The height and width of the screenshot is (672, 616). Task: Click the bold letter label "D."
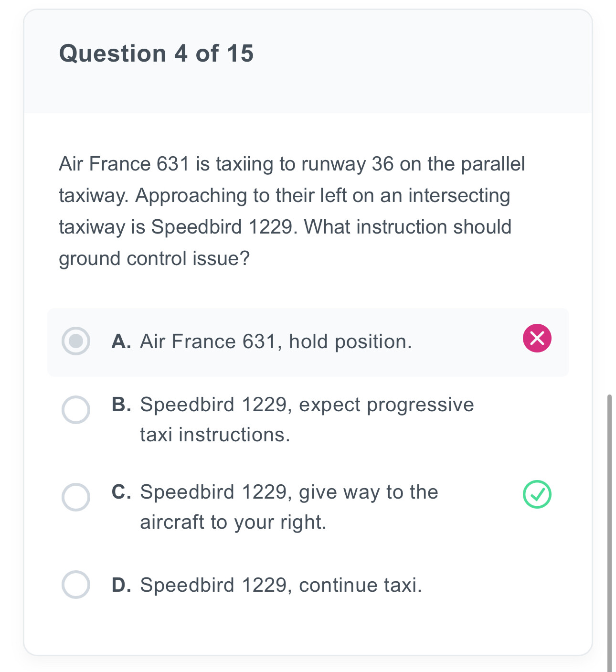point(121,585)
